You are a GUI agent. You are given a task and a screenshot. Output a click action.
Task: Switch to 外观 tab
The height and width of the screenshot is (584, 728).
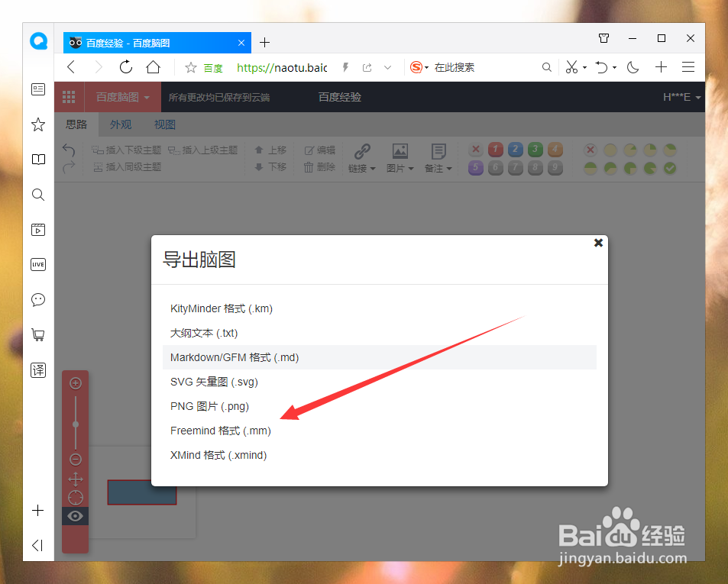tap(121, 124)
